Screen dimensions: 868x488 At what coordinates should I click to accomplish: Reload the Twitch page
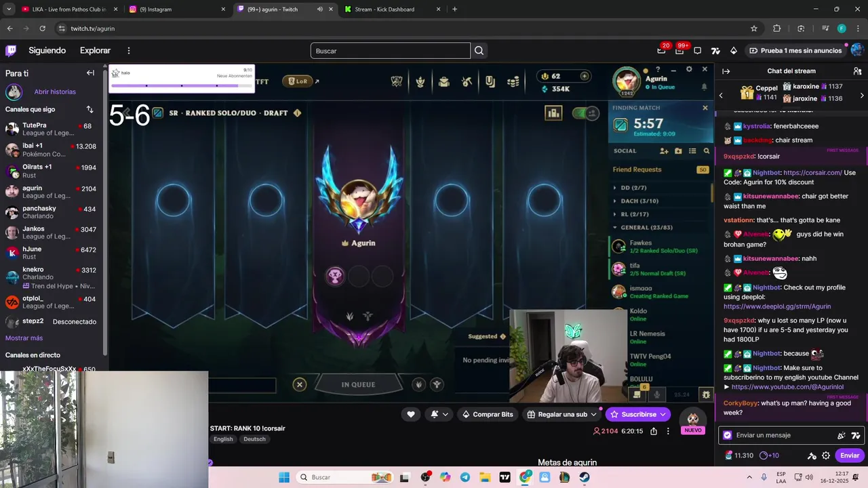click(x=42, y=28)
